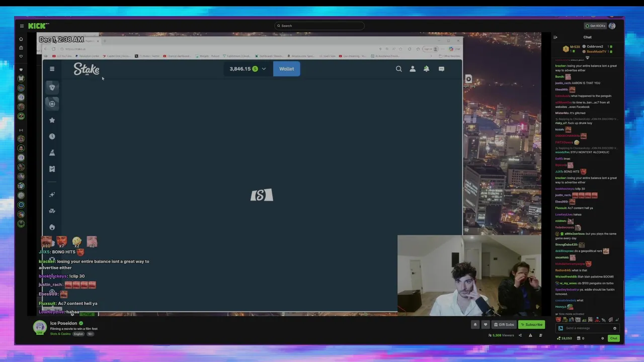
Task: Open Stake's search magnifier icon
Action: pyautogui.click(x=398, y=69)
